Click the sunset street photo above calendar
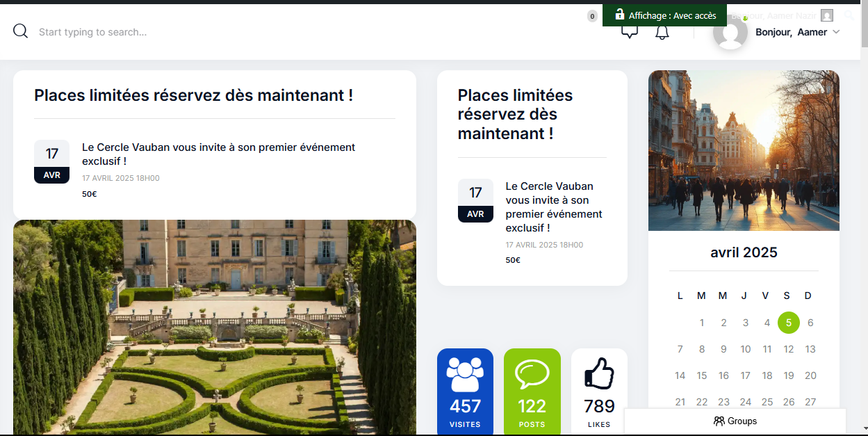The image size is (868, 436). click(x=744, y=150)
